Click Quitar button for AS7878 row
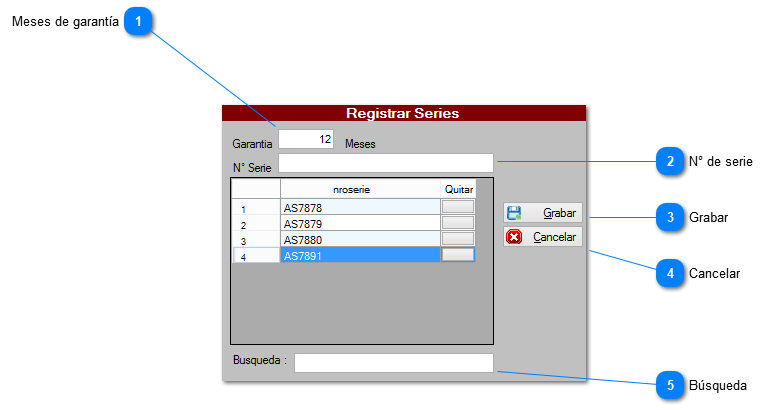769x410 pixels. pos(458,206)
